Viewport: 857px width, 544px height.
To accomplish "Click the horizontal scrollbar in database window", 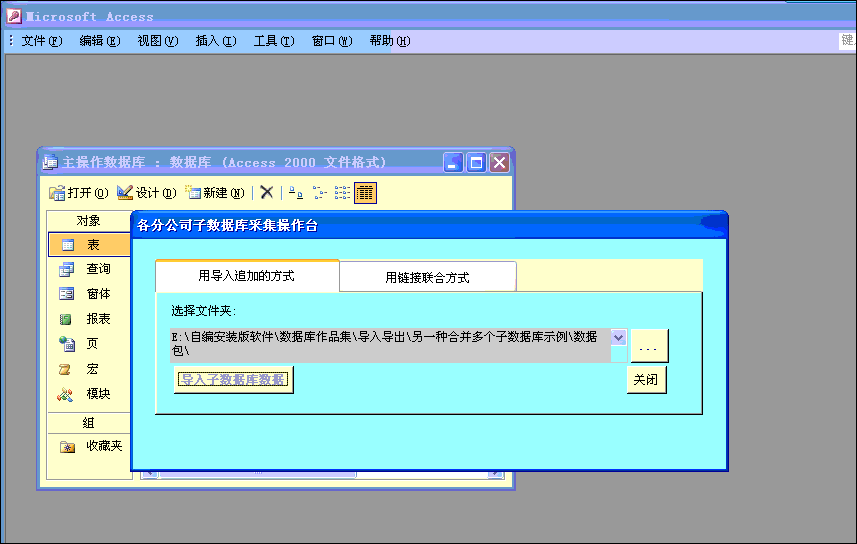I will 322,473.
